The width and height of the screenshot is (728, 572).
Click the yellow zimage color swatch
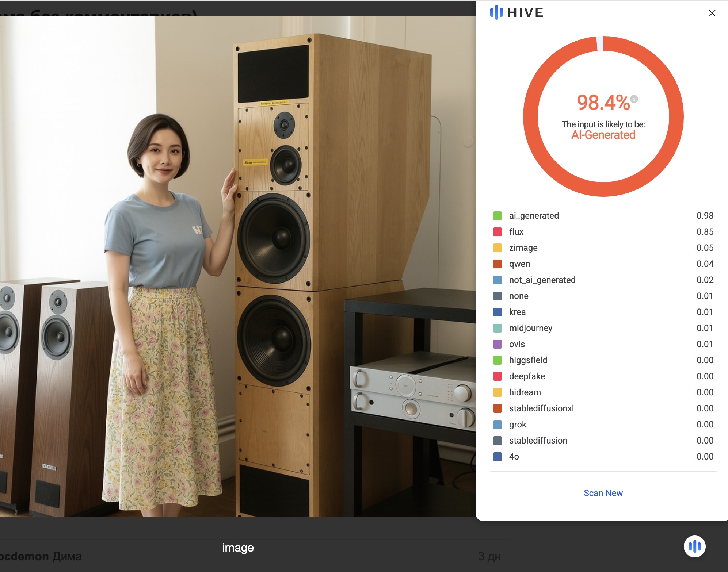click(497, 248)
